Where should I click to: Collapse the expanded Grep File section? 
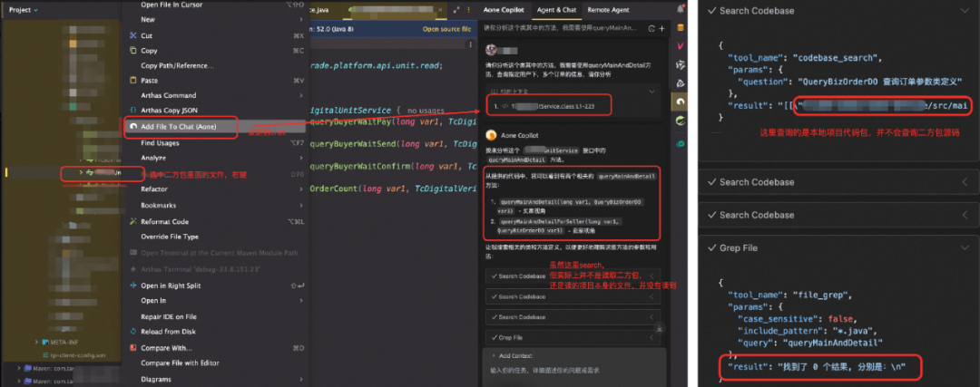point(962,247)
